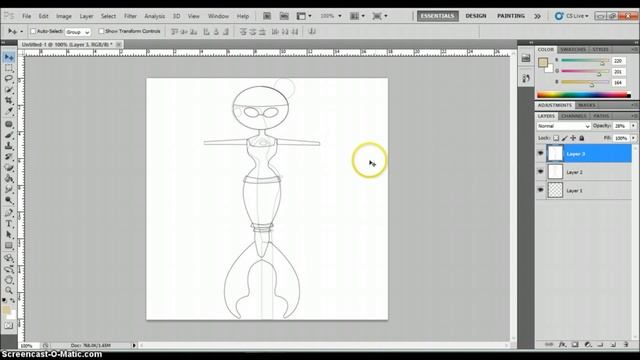The height and width of the screenshot is (360, 640).
Task: Enable Auto-Select checkbox
Action: 33,31
